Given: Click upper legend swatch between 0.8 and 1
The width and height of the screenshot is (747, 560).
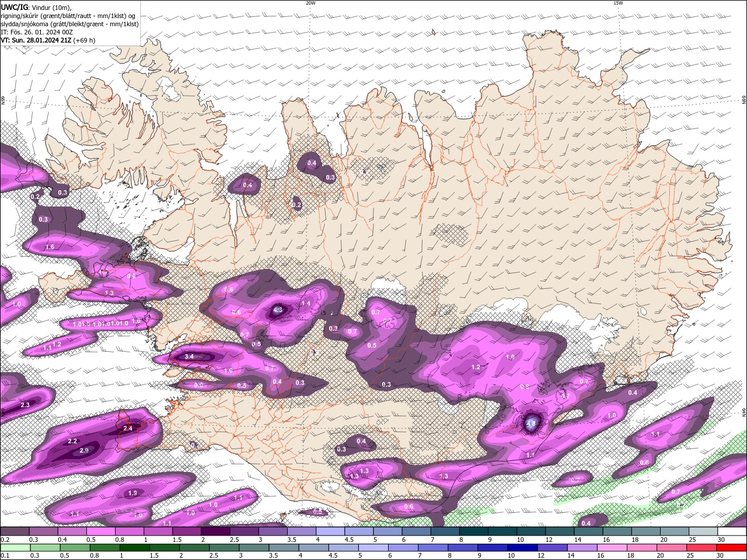Looking at the screenshot, I should [x=129, y=531].
